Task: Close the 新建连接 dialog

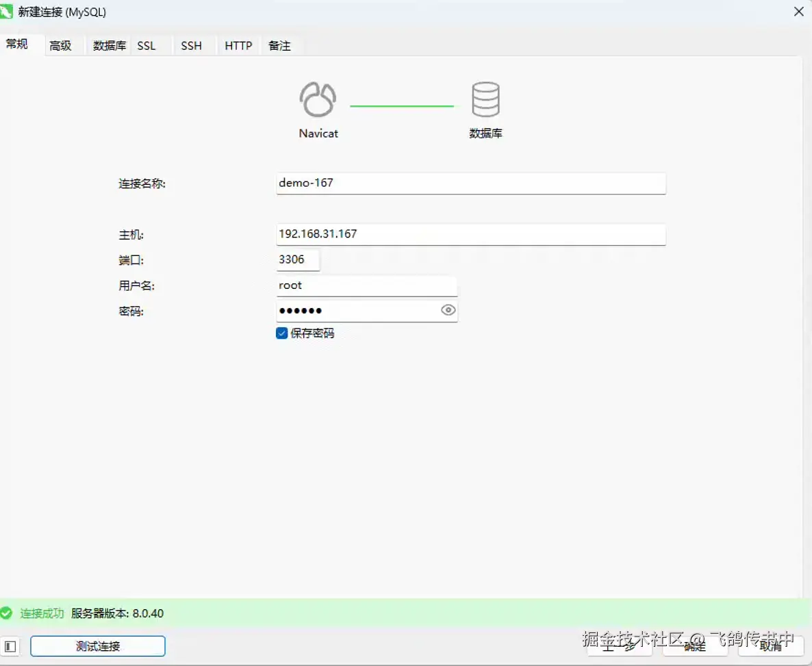Action: 798,12
